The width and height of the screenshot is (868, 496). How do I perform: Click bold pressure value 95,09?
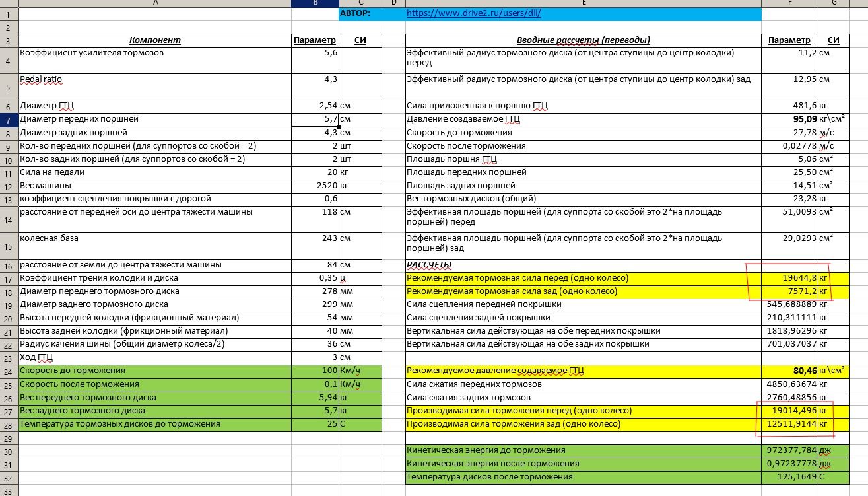(x=789, y=120)
